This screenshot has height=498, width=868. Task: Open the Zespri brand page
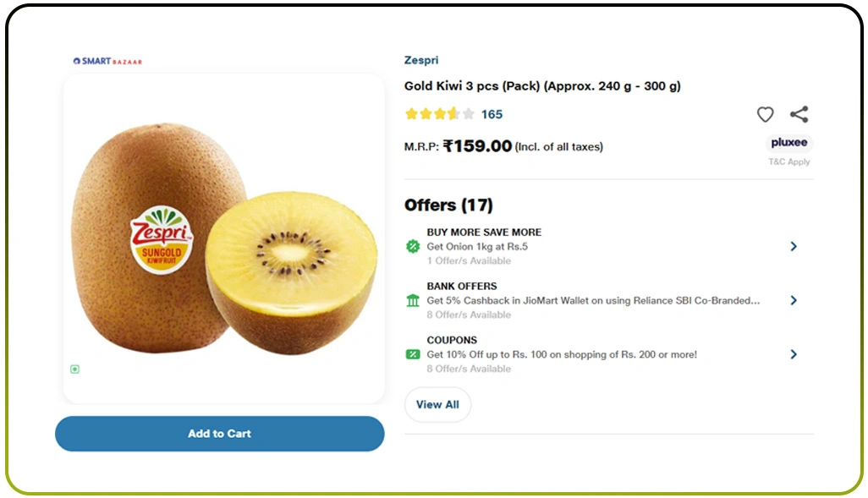420,60
